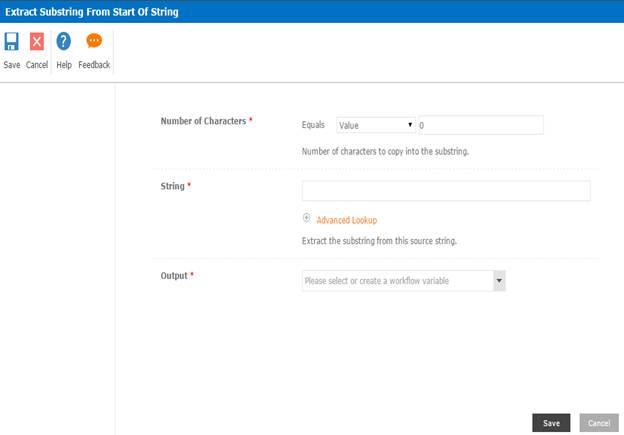The width and height of the screenshot is (624, 435).
Task: Click the Feedback text label in the toolbar
Action: [94, 65]
